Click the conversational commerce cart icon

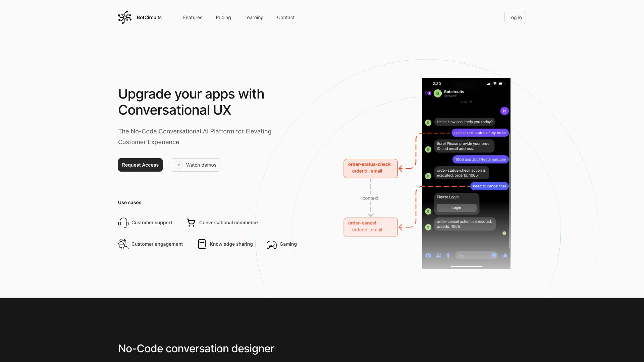pyautogui.click(x=191, y=223)
